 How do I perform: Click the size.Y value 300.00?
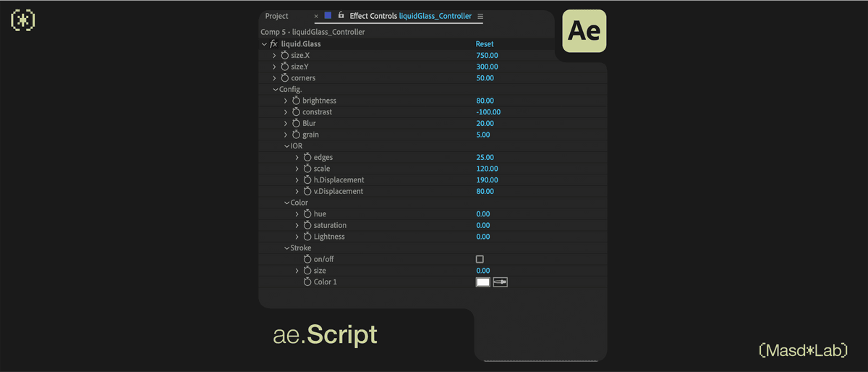coord(487,67)
